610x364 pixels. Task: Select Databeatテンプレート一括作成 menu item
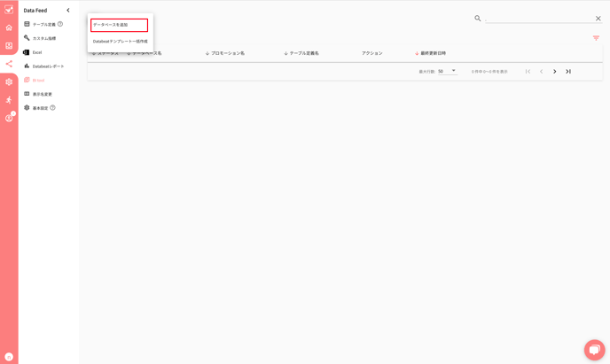click(x=121, y=41)
